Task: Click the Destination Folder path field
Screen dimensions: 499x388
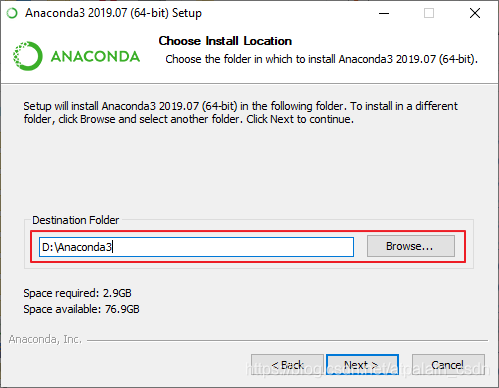Action: 196,247
